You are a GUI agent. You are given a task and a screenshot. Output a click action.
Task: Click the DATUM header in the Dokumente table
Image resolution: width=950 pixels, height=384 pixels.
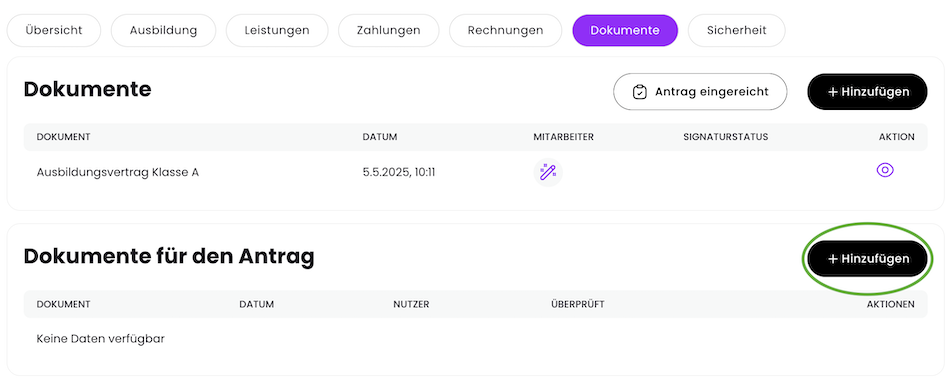pyautogui.click(x=380, y=137)
